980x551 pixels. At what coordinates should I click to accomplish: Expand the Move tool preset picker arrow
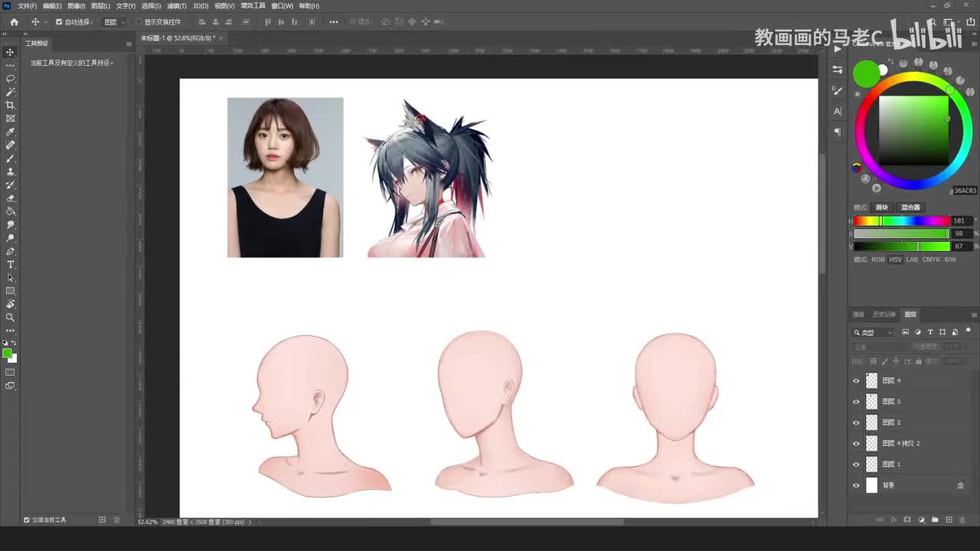[46, 22]
